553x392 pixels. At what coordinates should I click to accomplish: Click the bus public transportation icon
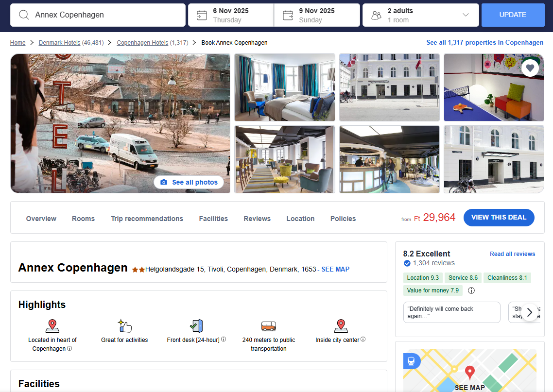(x=269, y=326)
